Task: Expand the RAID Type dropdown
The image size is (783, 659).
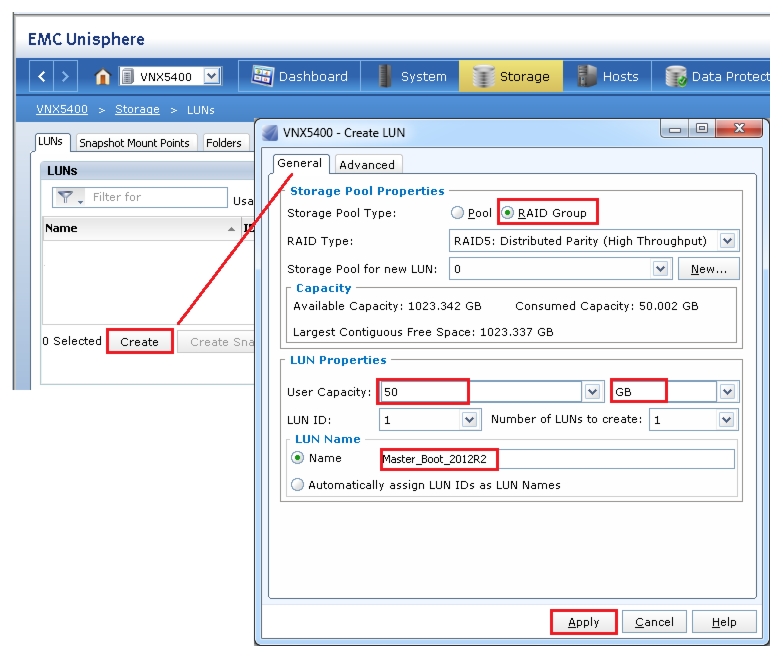Action: point(728,241)
